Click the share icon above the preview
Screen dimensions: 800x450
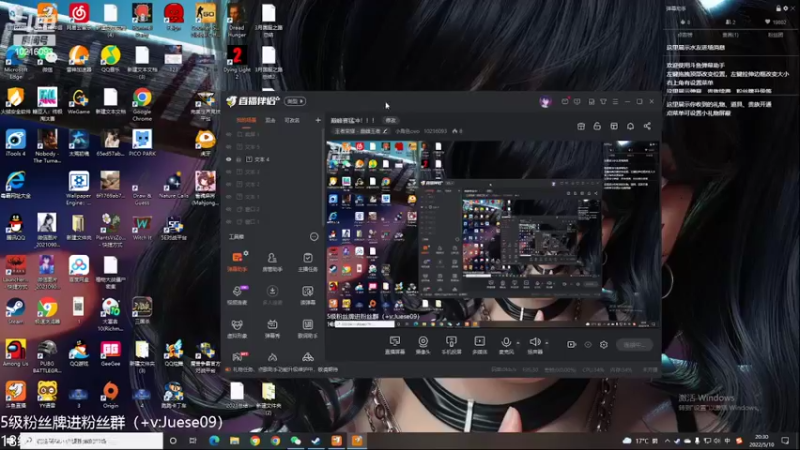pyautogui.click(x=647, y=126)
